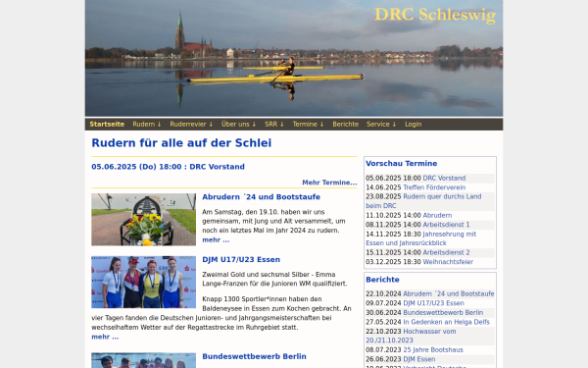Open the Login menu item
The image size is (588, 368).
(x=413, y=125)
